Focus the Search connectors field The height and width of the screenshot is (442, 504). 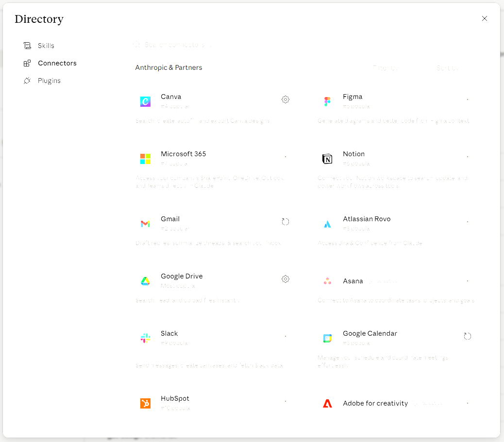[305, 45]
